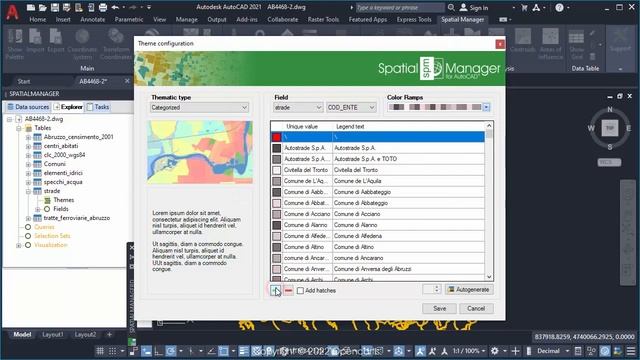Switch to the Tasks palette tab
Image resolution: width=640 pixels, height=360 pixels.
pyautogui.click(x=98, y=107)
